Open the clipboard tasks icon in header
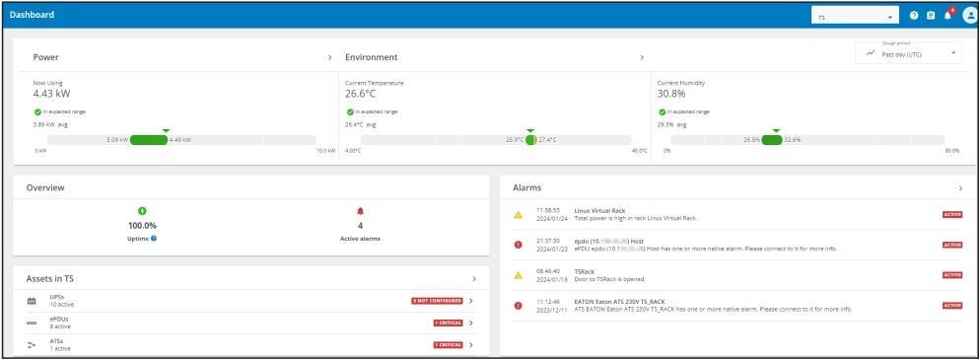Image resolution: width=980 pixels, height=360 pixels. (x=931, y=16)
